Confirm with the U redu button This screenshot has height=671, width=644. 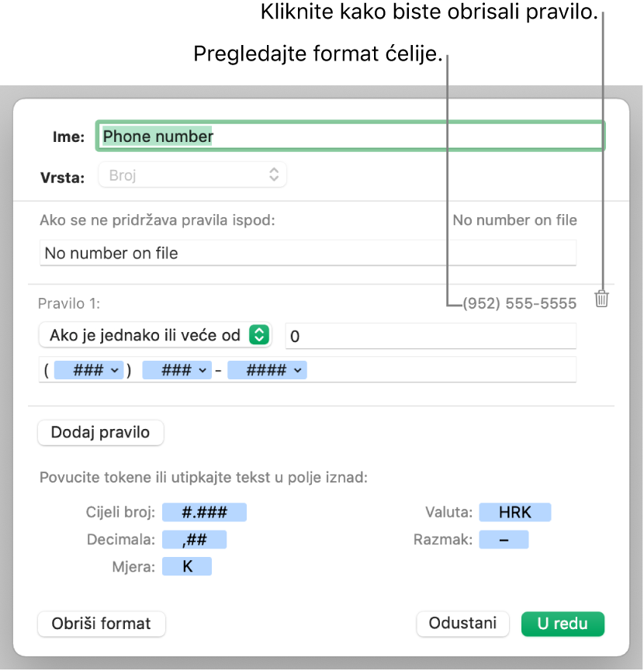pyautogui.click(x=563, y=624)
